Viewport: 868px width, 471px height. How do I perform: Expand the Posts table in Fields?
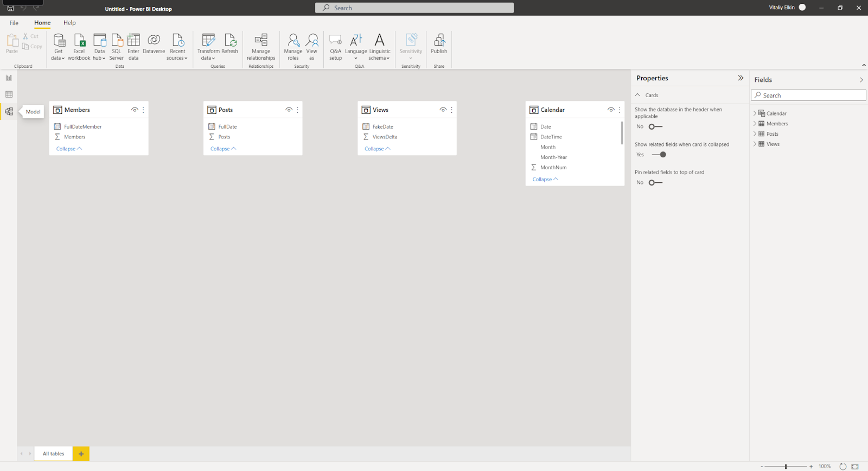tap(755, 134)
